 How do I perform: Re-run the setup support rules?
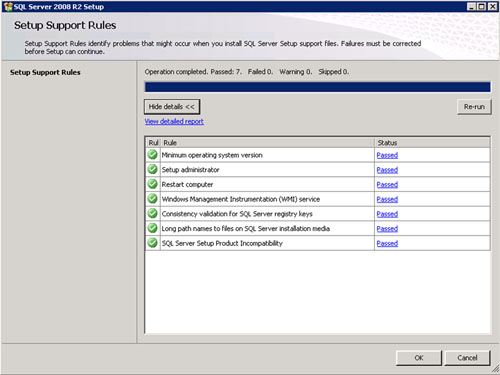tap(474, 107)
